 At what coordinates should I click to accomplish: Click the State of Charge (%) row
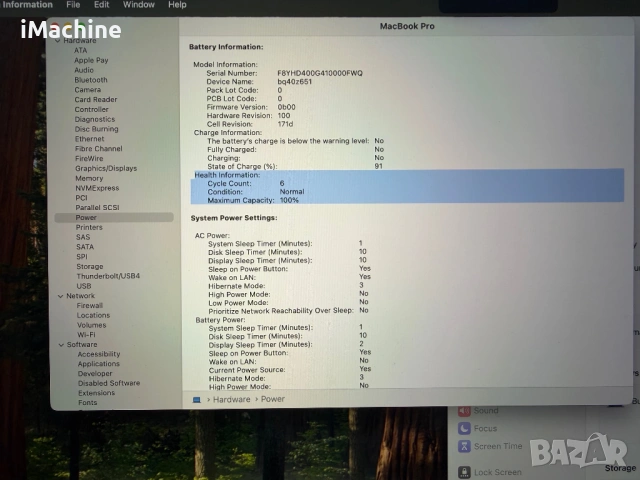[295, 167]
